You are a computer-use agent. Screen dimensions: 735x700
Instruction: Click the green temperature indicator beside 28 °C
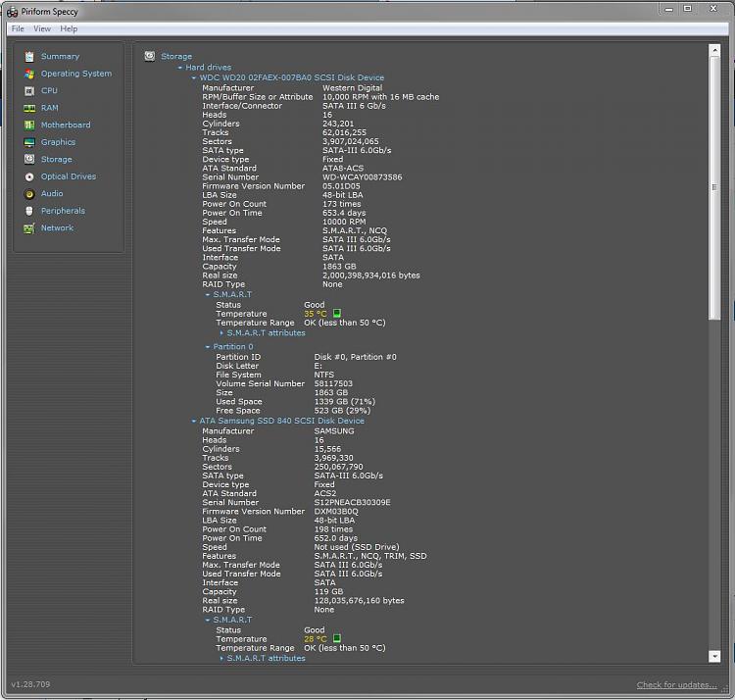point(336,638)
